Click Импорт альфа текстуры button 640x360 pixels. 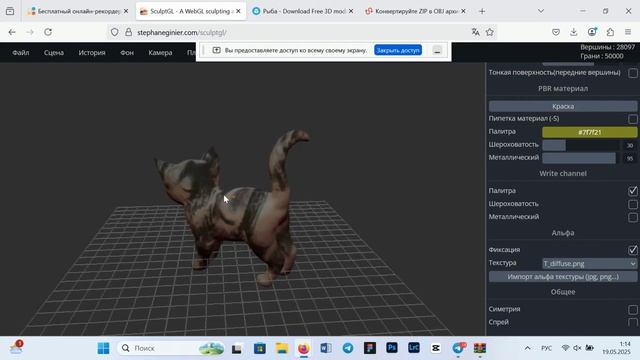point(563,277)
